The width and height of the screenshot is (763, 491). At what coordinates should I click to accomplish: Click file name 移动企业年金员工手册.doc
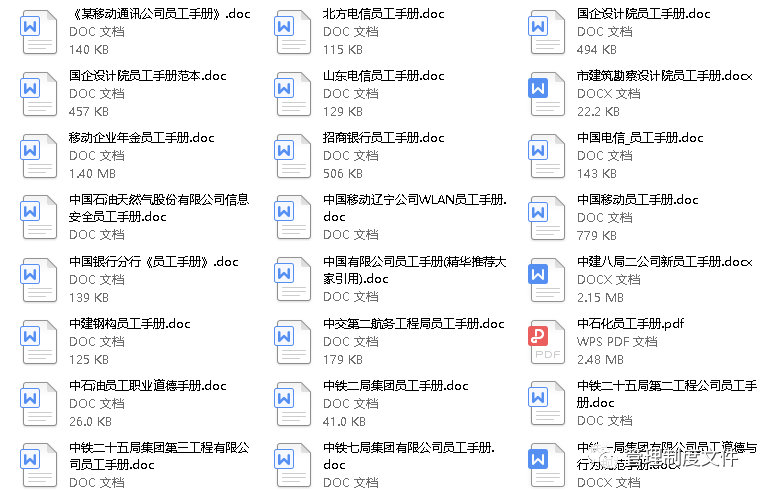(142, 137)
